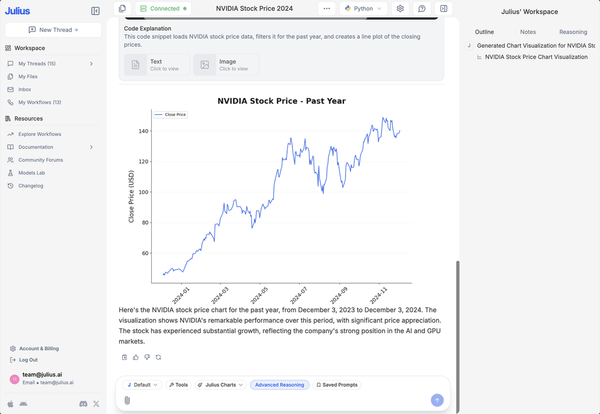Click the paperclip attach file icon
600x414 pixels.
[127, 400]
